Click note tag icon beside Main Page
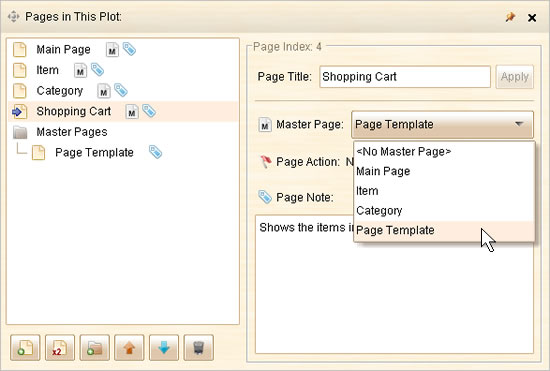The width and height of the screenshot is (550, 371). pyautogui.click(x=129, y=49)
